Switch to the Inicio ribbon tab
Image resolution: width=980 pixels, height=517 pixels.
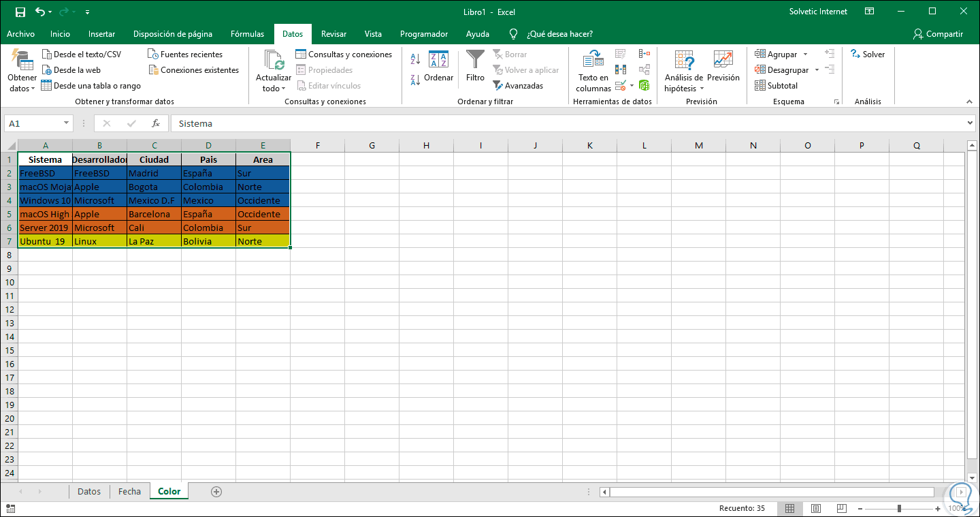click(x=60, y=34)
